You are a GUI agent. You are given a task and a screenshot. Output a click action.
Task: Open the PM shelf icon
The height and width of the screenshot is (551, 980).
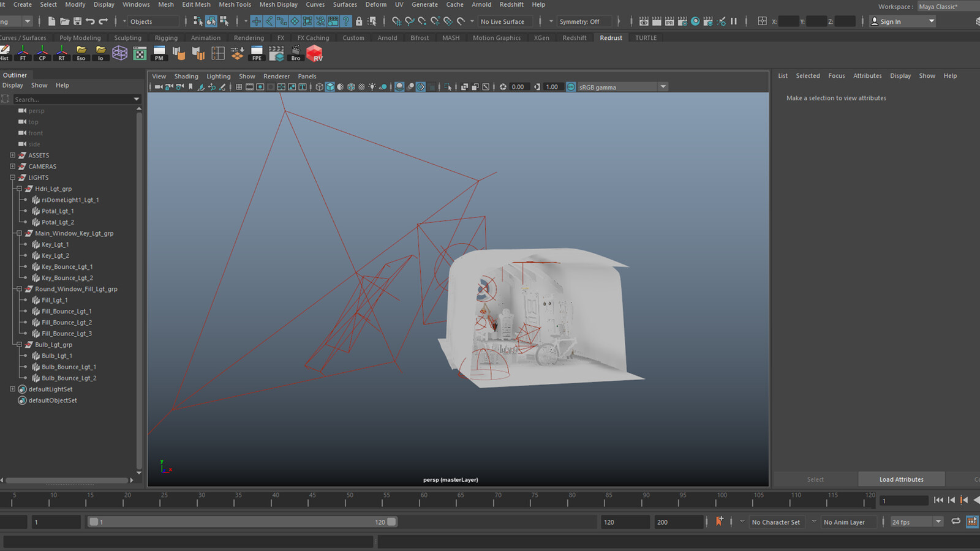pyautogui.click(x=159, y=54)
